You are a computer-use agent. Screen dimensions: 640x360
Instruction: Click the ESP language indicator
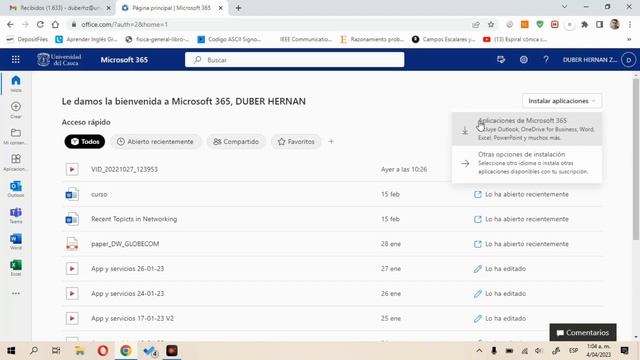573,351
